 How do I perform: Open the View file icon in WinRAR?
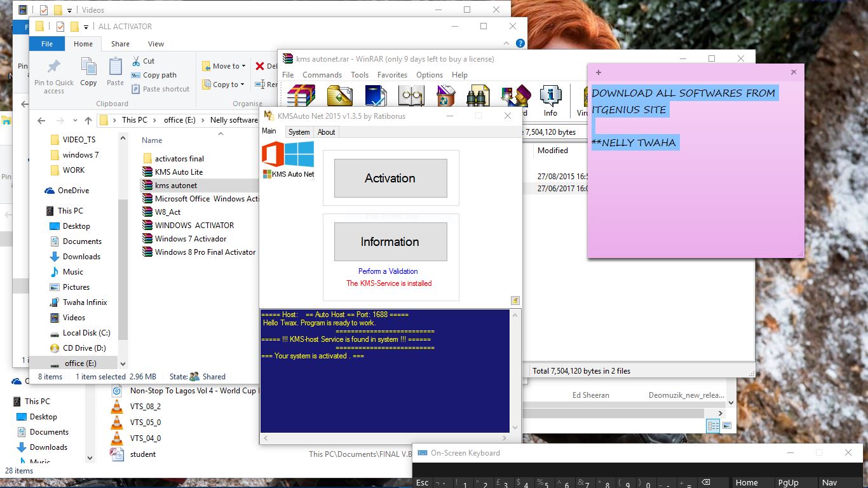[412, 95]
